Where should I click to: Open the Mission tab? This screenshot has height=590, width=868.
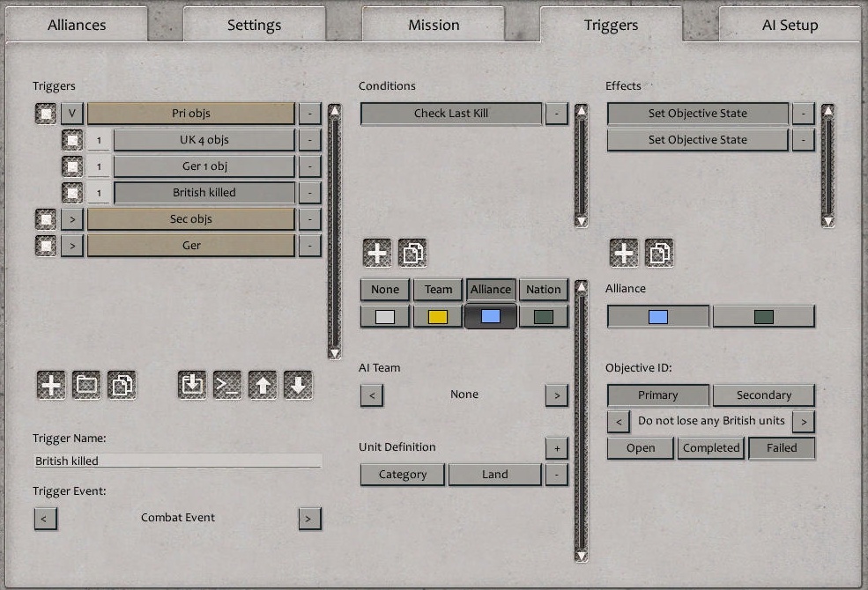434,25
